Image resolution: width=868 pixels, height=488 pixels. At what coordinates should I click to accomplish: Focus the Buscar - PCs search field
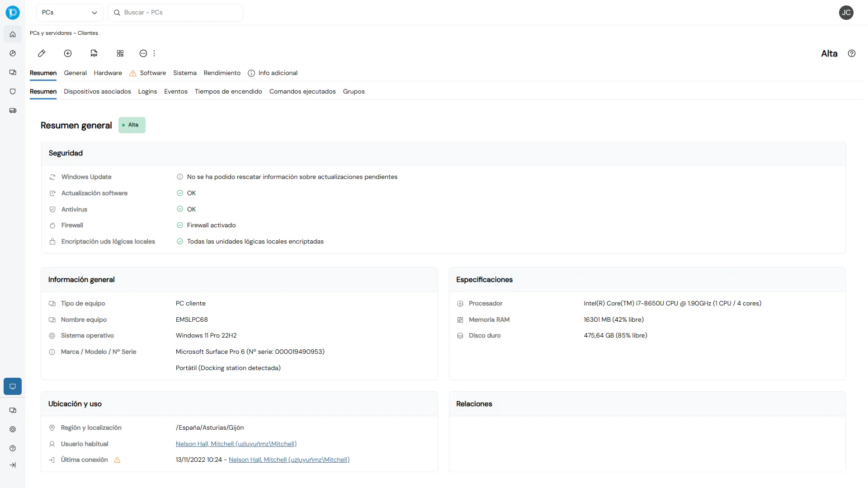click(x=175, y=13)
